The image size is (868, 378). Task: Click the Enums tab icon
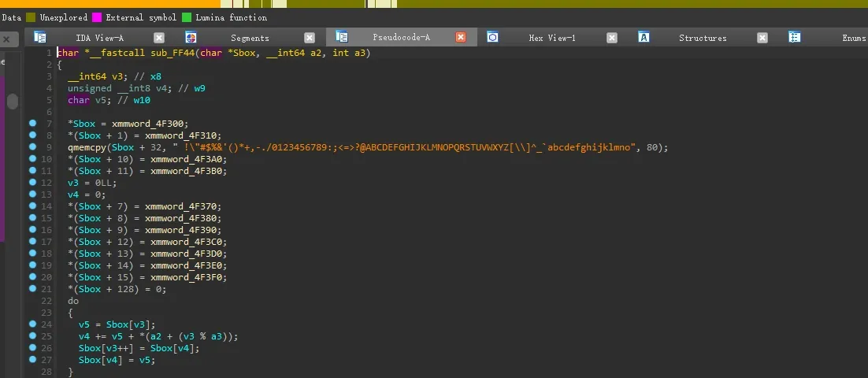[795, 37]
